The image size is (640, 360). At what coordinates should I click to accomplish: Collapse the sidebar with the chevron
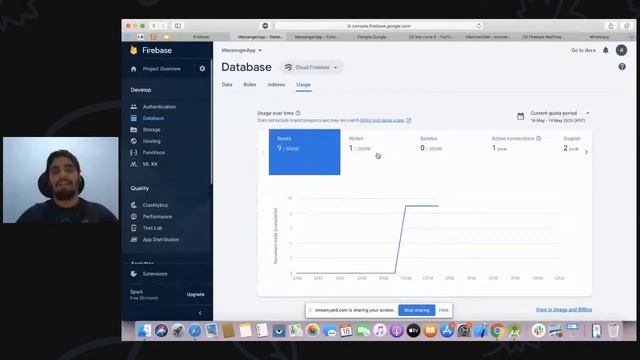pyautogui.click(x=200, y=313)
